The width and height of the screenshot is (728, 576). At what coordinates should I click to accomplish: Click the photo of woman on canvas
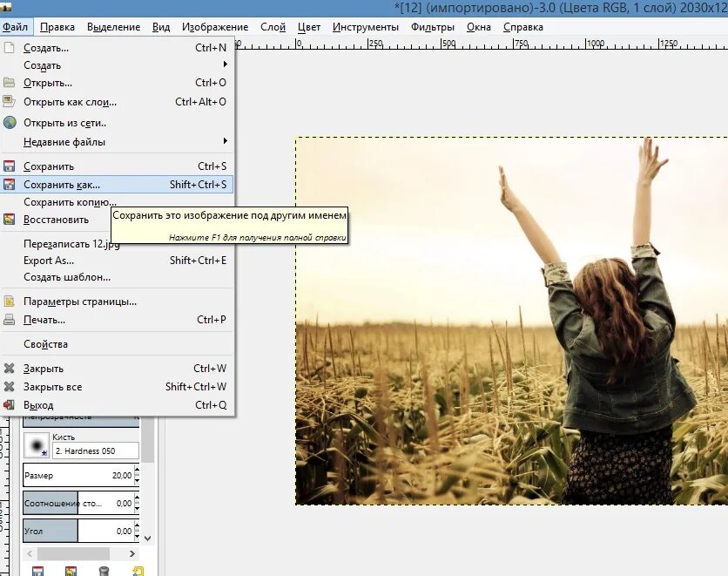tap(512, 321)
